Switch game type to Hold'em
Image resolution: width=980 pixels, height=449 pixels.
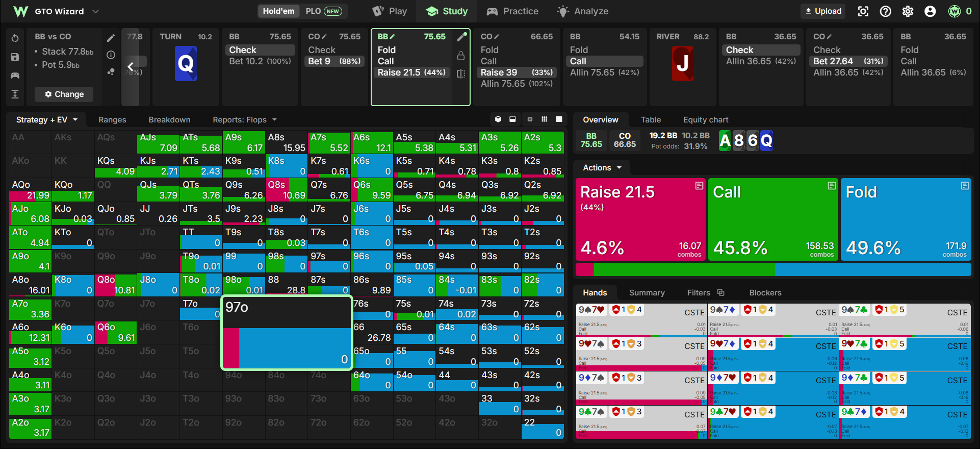tap(278, 11)
